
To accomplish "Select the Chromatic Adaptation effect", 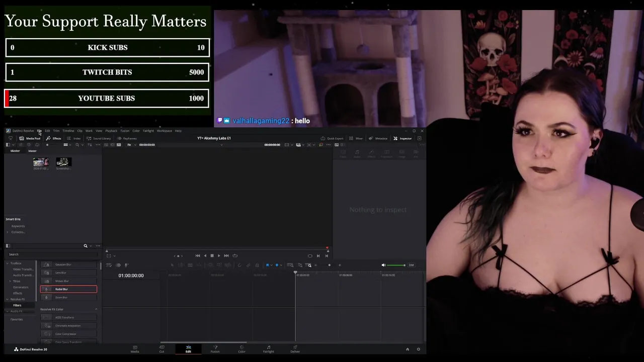I will [x=68, y=326].
